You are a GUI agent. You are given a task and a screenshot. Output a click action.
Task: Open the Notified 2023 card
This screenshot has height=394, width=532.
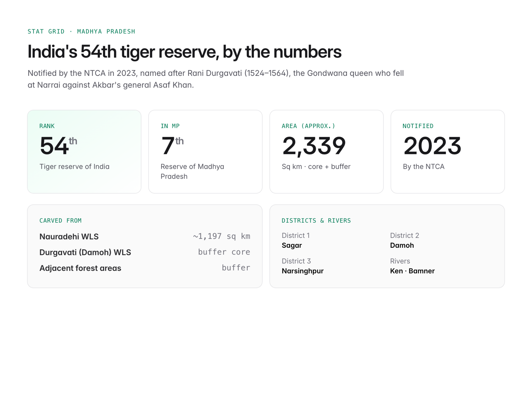point(448,151)
